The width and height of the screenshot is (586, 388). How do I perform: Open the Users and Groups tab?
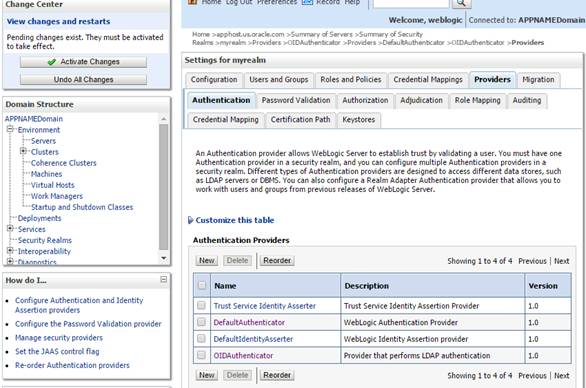[x=279, y=80]
